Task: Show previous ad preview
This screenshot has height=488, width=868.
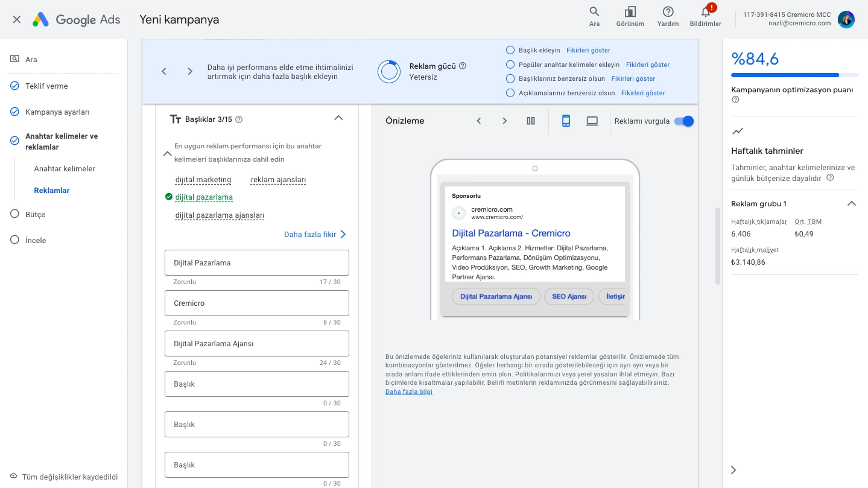Action: (x=479, y=121)
